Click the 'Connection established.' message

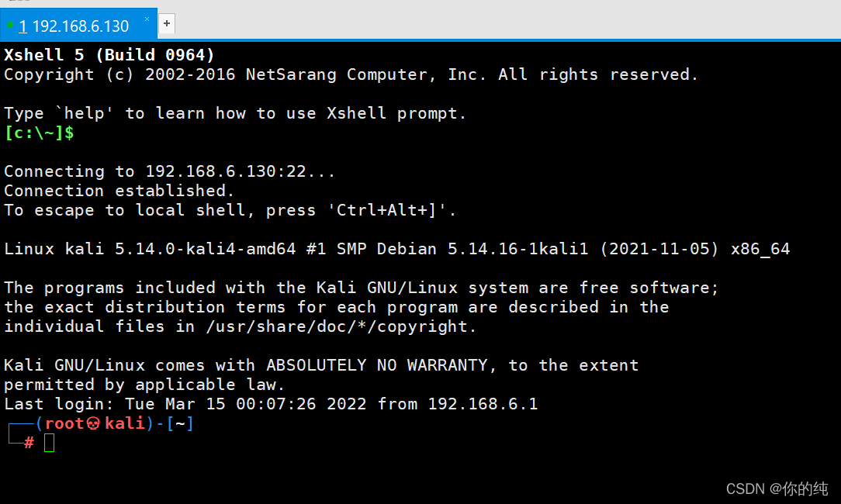point(119,190)
